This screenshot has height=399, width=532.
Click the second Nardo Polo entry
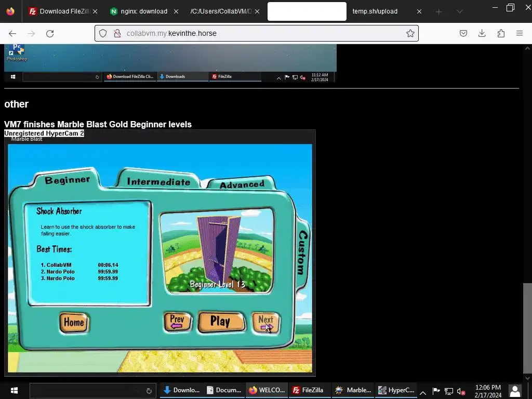pos(79,271)
